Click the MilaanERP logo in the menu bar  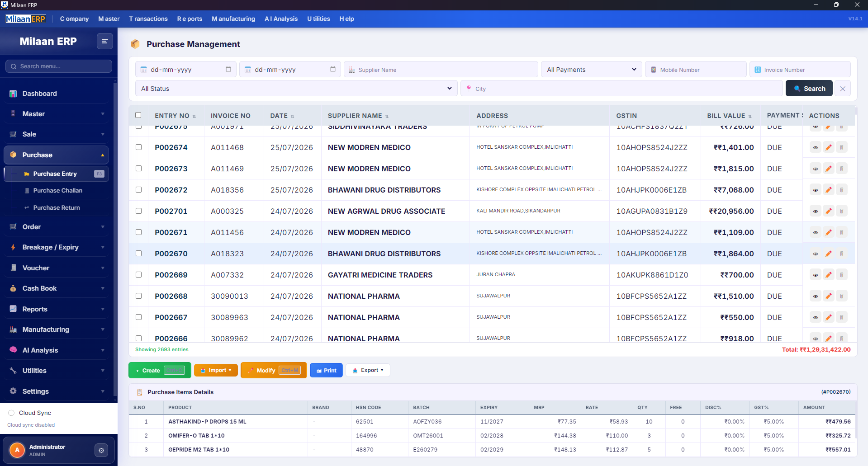(26, 19)
